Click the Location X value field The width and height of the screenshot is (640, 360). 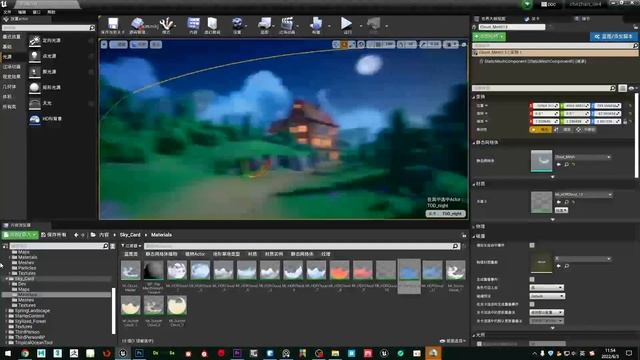pos(545,106)
